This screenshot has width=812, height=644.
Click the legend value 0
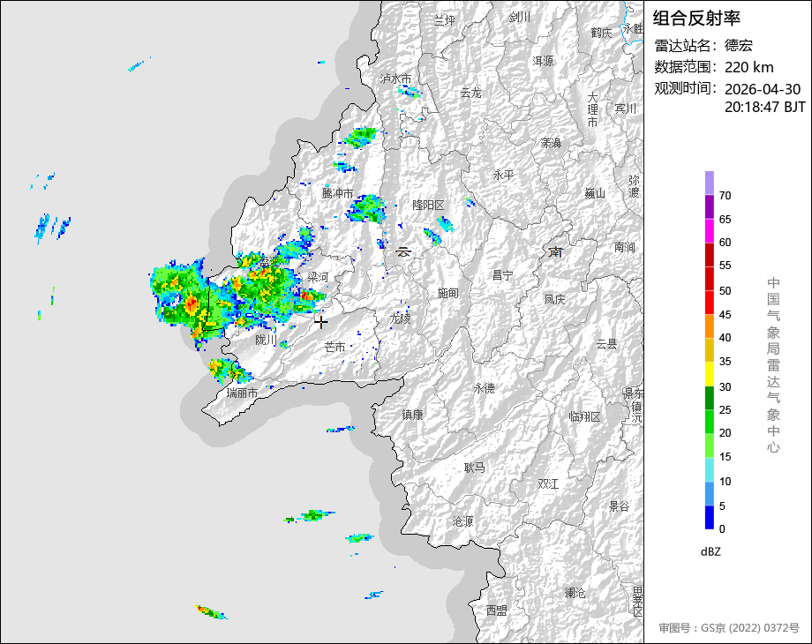[722, 529]
